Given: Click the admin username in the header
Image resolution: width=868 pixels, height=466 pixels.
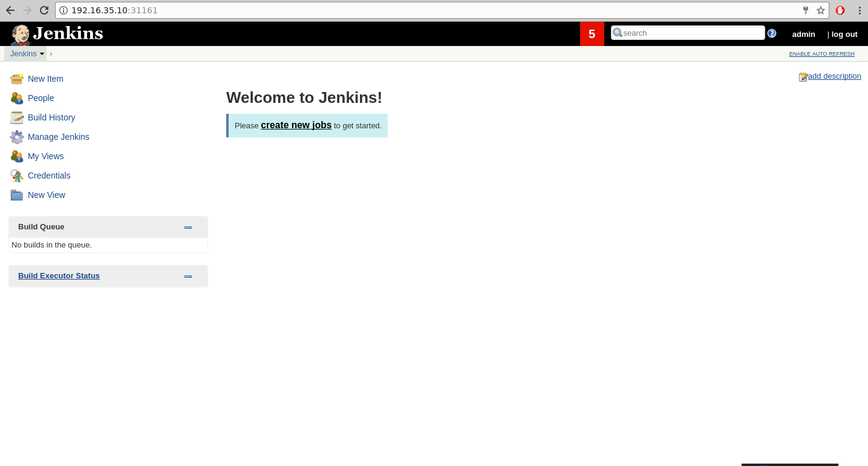Looking at the screenshot, I should 803,34.
